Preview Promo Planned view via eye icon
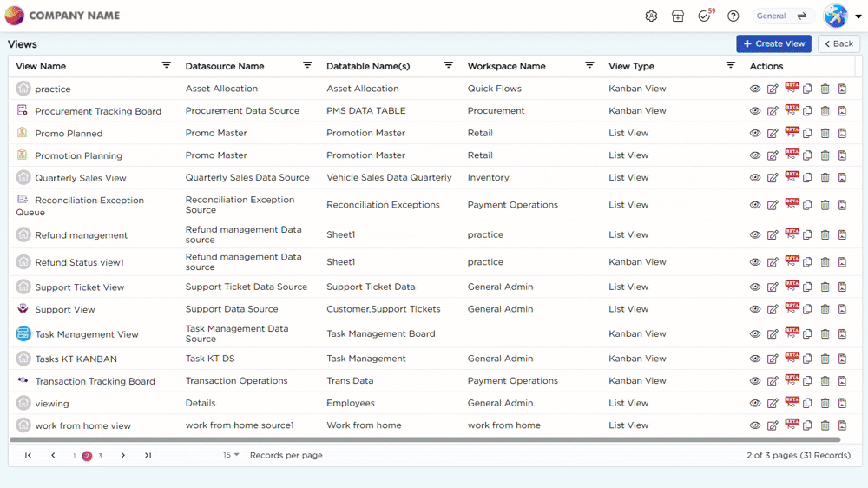 755,133
